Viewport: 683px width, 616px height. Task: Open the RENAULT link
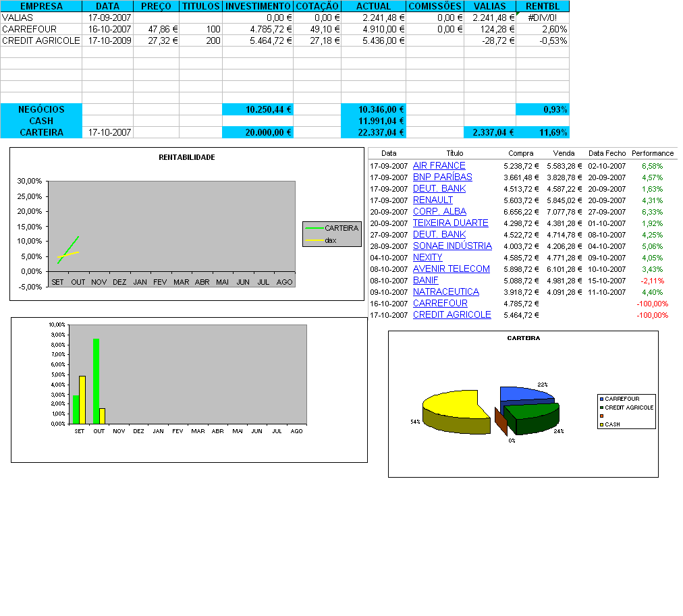(433, 200)
